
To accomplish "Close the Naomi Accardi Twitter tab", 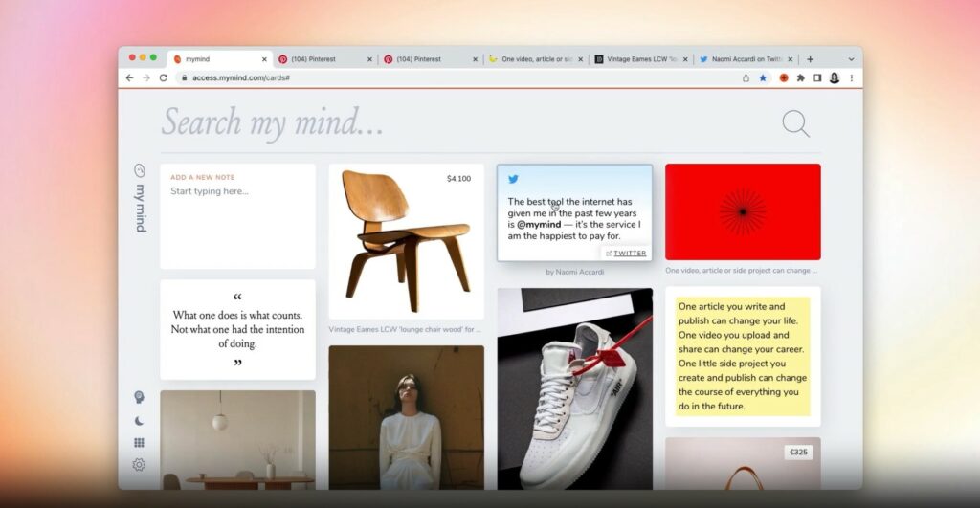I will pos(790,59).
